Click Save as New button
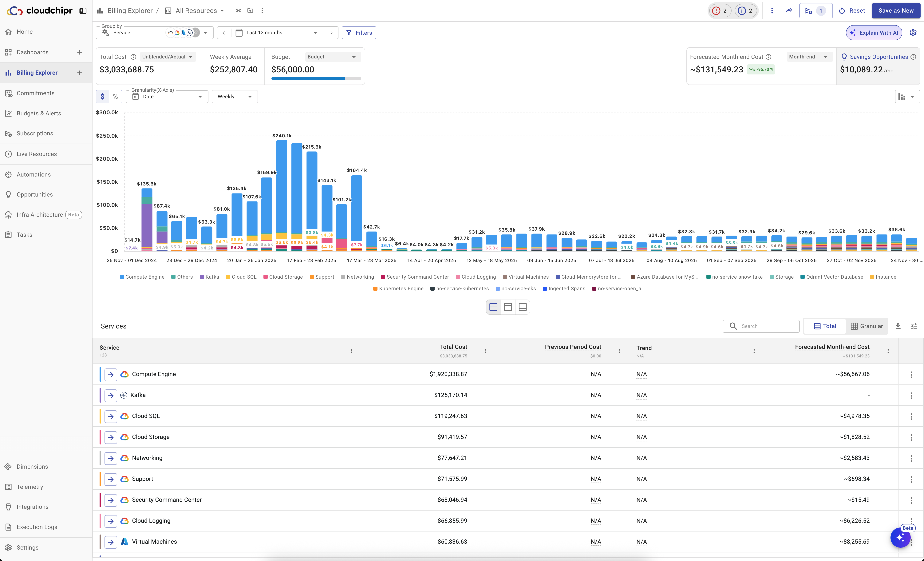Screen dimensions: 924x561 pos(895,10)
